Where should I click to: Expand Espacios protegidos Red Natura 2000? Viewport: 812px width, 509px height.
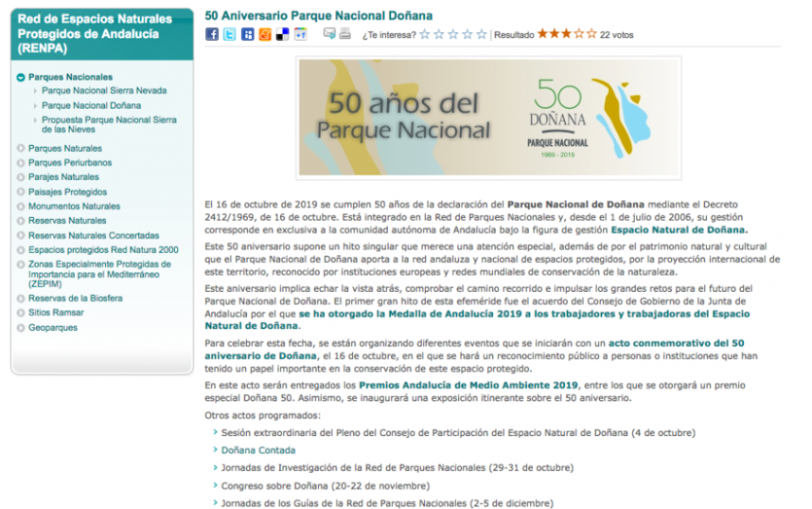(20, 250)
